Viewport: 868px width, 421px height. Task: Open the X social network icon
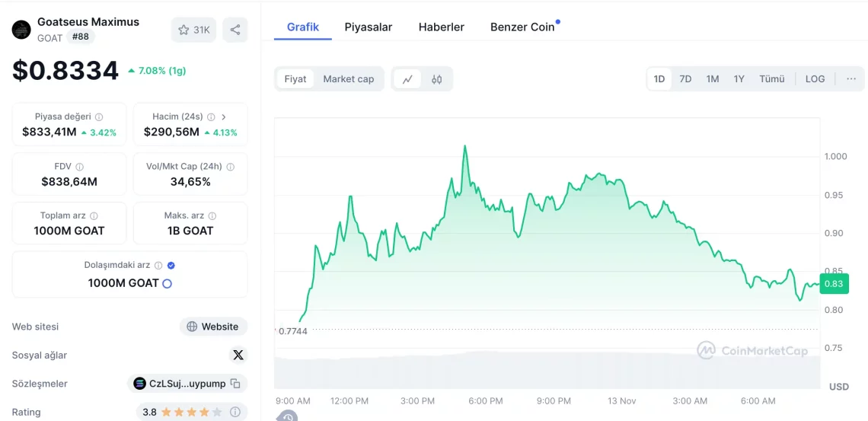pos(238,356)
